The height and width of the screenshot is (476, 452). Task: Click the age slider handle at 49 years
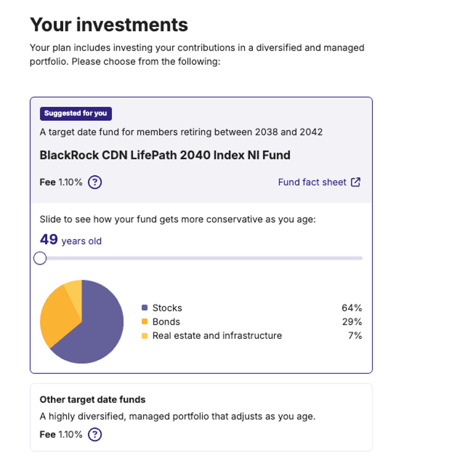[40, 258]
